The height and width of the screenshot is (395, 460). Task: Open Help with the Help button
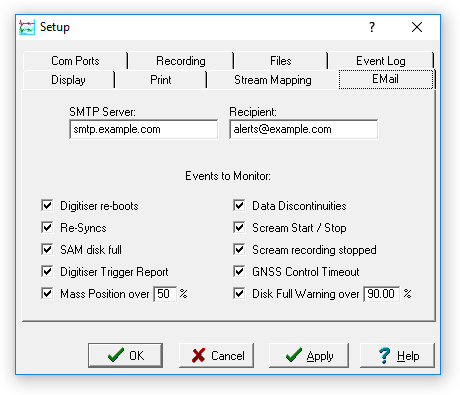[x=397, y=356]
